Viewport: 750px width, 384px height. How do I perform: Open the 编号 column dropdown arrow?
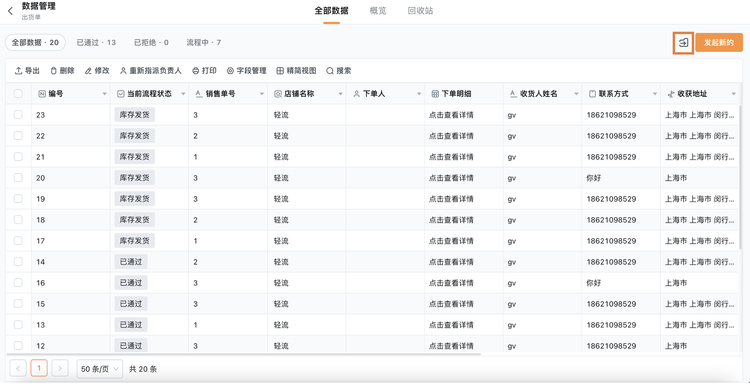[105, 95]
